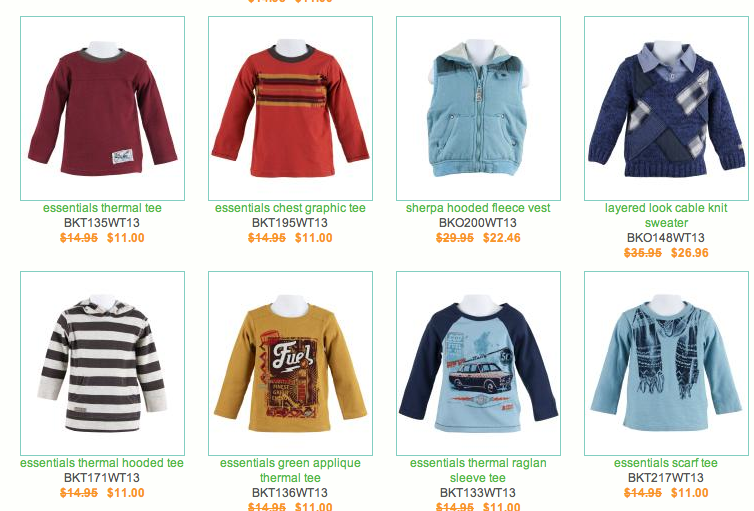The height and width of the screenshot is (511, 754).
Task: Follow the essentials thermal hooded tee link
Action: coord(102,463)
